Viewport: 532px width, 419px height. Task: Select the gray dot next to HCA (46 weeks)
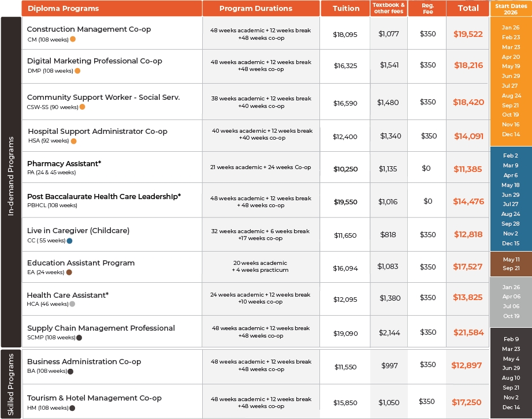tap(72, 304)
